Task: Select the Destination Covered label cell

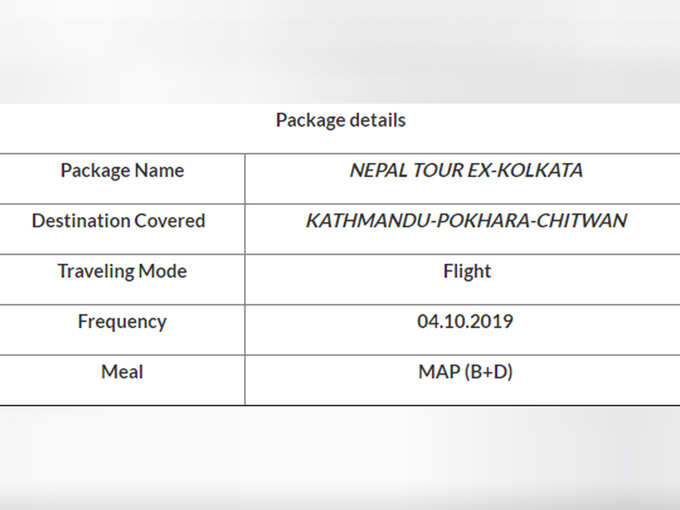Action: click(x=122, y=229)
